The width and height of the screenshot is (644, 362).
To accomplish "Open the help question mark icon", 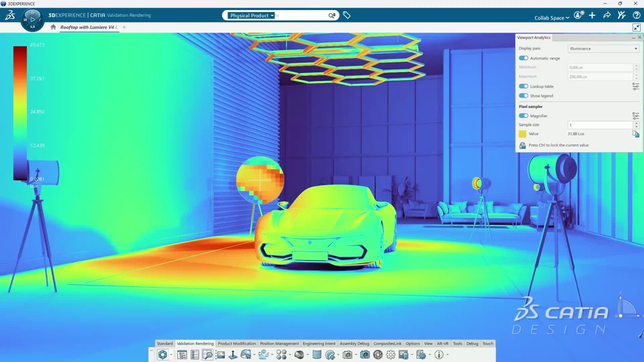I will (x=636, y=15).
